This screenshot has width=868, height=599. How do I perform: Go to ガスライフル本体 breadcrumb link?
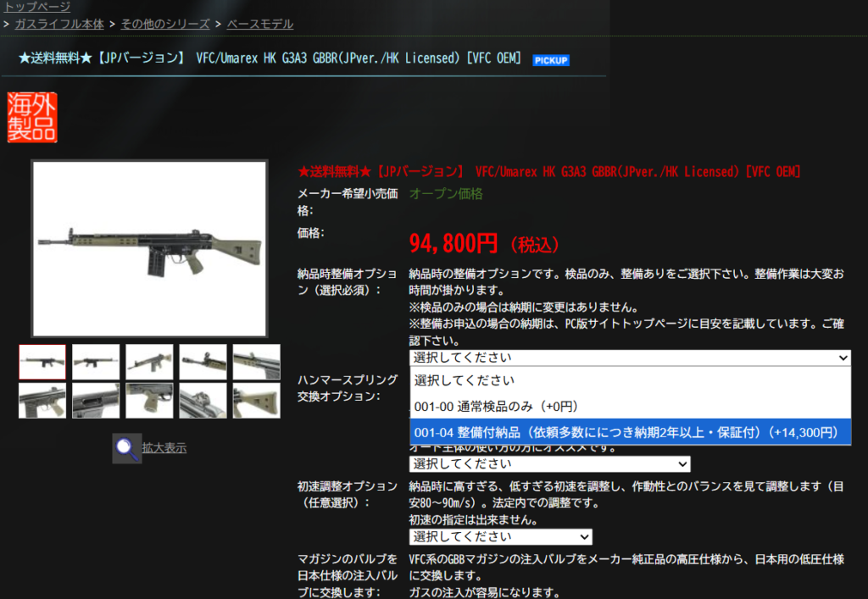pyautogui.click(x=59, y=24)
